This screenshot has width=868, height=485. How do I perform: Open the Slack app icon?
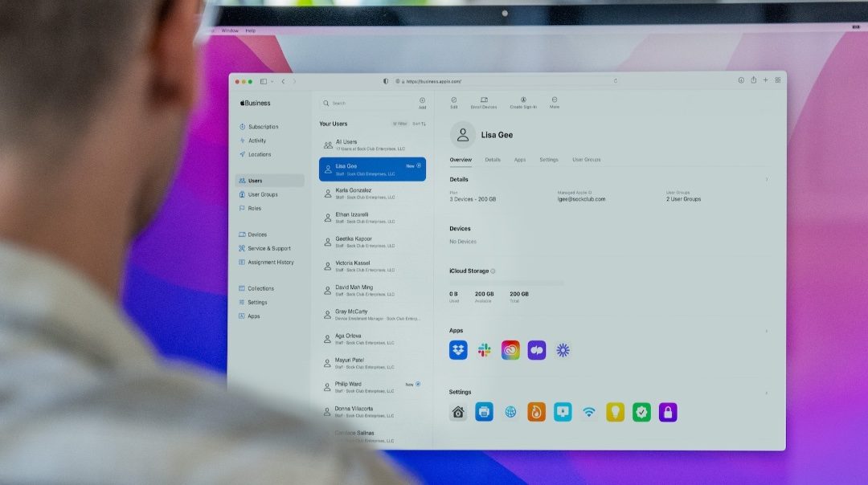(x=484, y=349)
